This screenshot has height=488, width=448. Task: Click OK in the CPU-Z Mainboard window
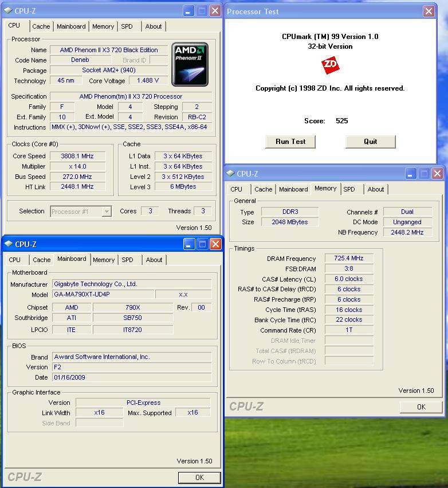click(x=199, y=478)
